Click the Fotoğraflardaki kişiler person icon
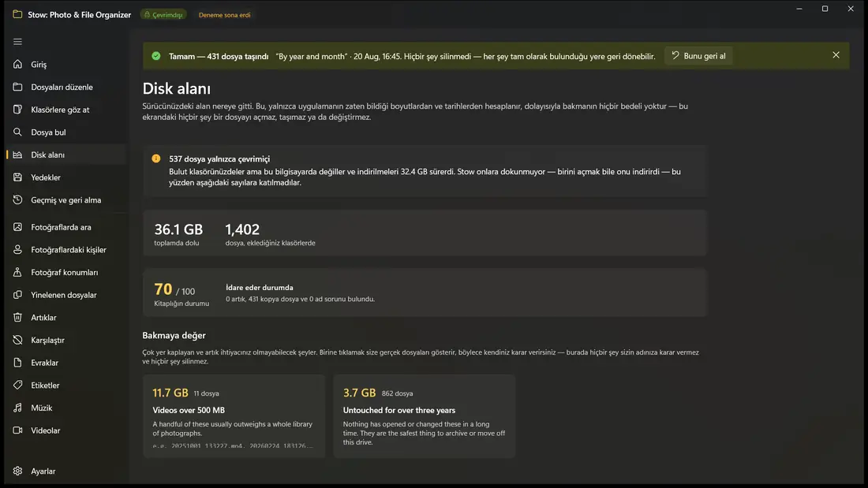Screen dimensions: 868x488 pos(17,250)
